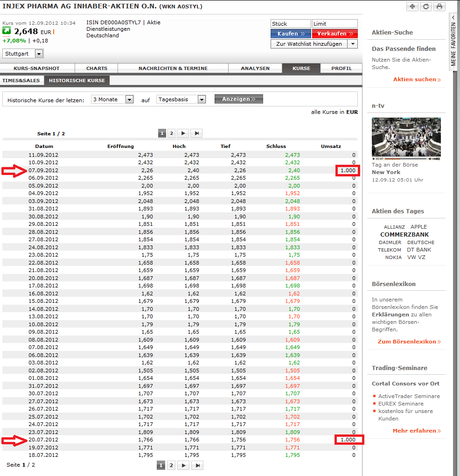Click the Stück input field
The width and height of the screenshot is (460, 476).
[291, 24]
